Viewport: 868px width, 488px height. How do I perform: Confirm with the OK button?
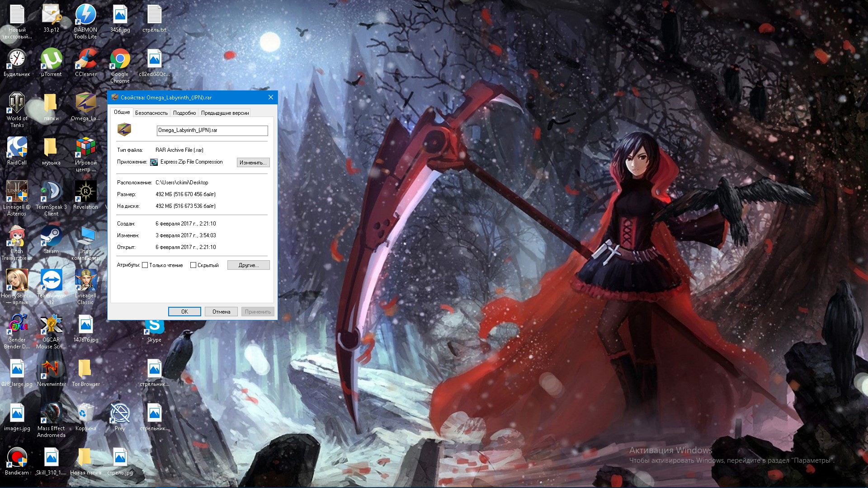click(x=184, y=312)
